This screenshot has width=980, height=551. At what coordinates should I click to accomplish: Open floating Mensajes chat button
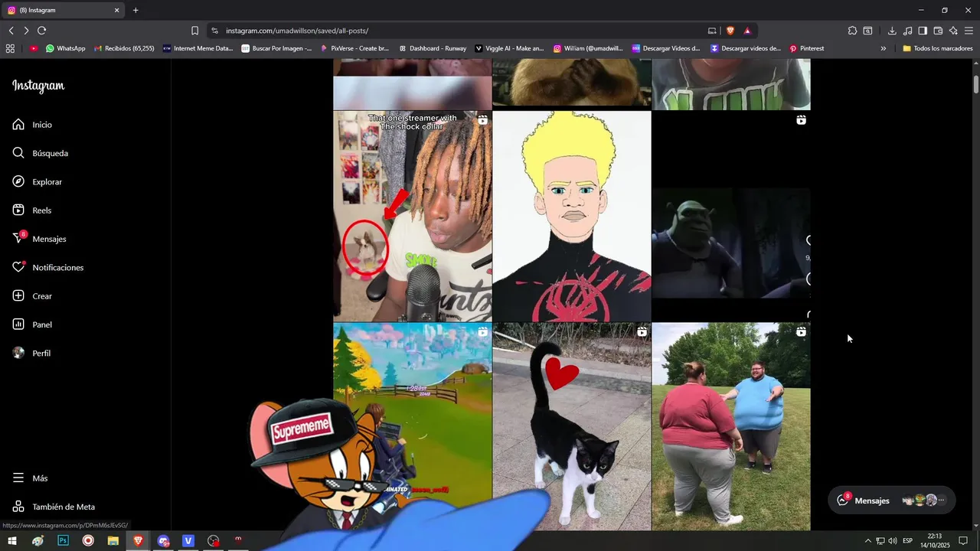892,500
